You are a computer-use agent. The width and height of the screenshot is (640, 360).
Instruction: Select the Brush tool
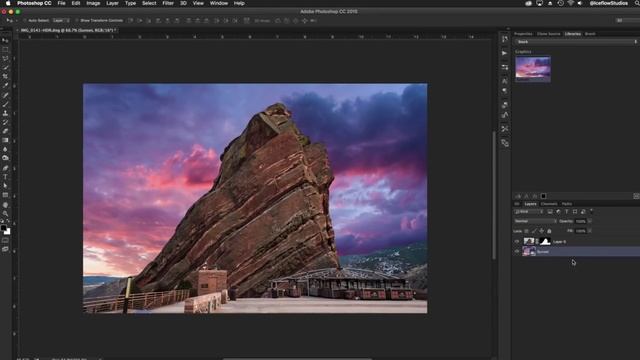pyautogui.click(x=5, y=104)
